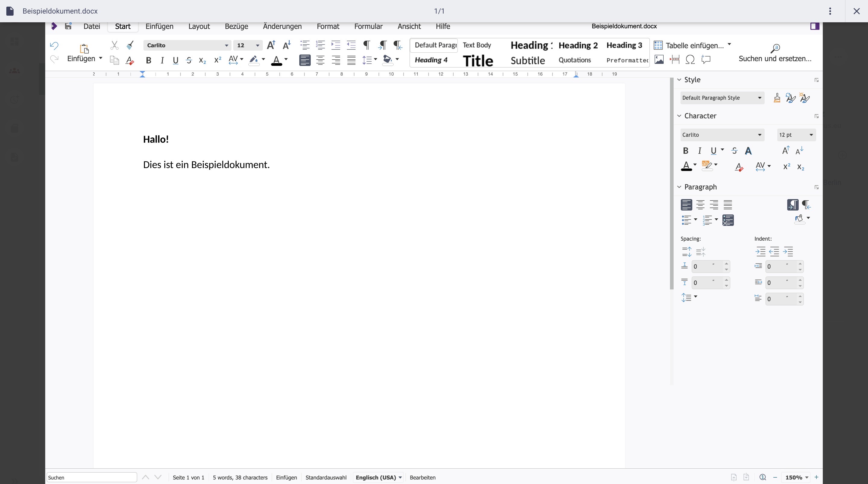The width and height of the screenshot is (868, 484).
Task: Open the Ansicht tab
Action: [x=409, y=26]
